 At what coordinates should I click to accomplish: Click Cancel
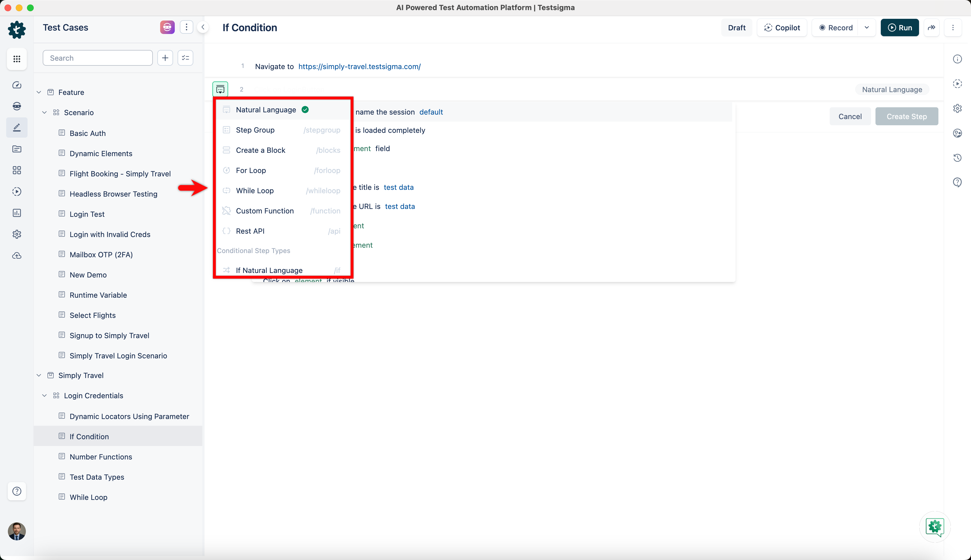coord(850,116)
